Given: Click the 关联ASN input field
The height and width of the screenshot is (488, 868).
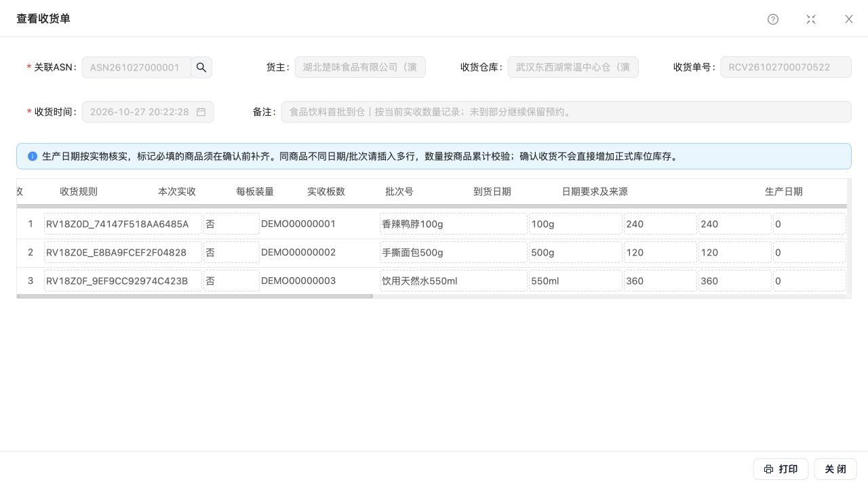Looking at the screenshot, I should [x=136, y=67].
